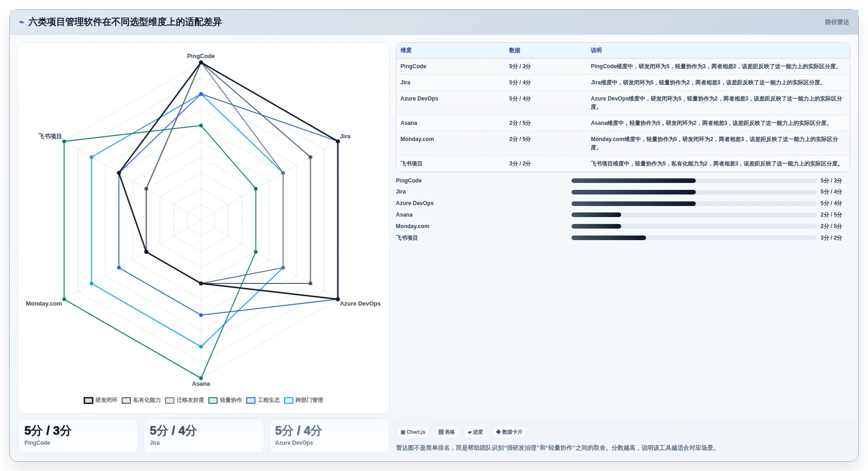Image resolution: width=868 pixels, height=471 pixels.
Task: Click the 飞书项目 radar axis label
Action: [50, 136]
